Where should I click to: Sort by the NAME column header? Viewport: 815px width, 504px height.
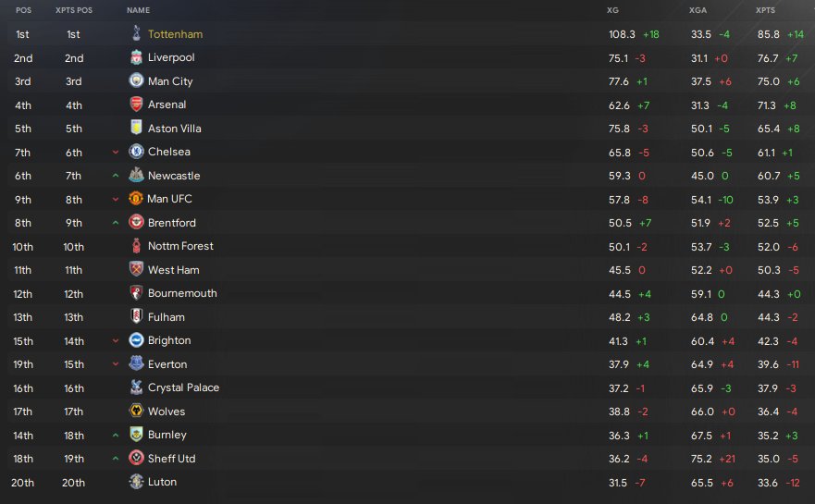point(138,10)
